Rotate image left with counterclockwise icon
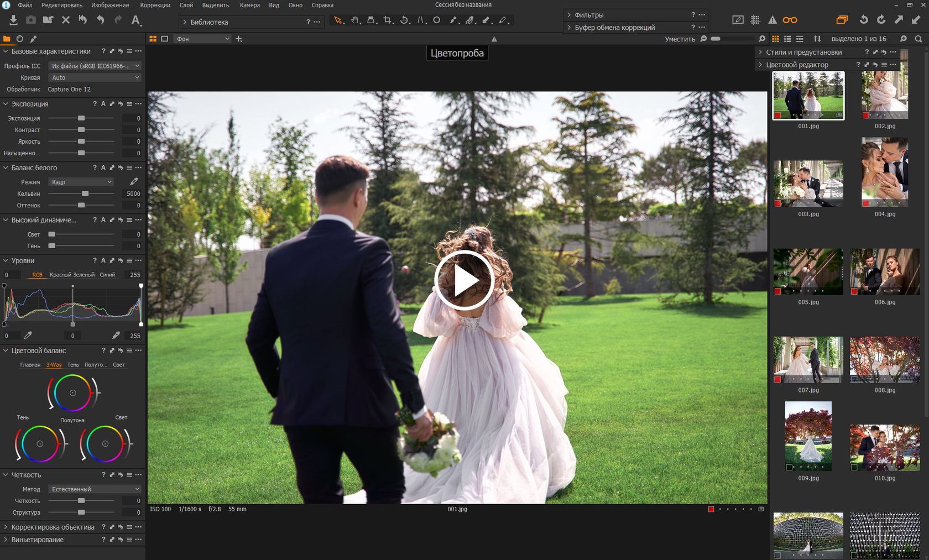This screenshot has width=929, height=560. [x=864, y=20]
